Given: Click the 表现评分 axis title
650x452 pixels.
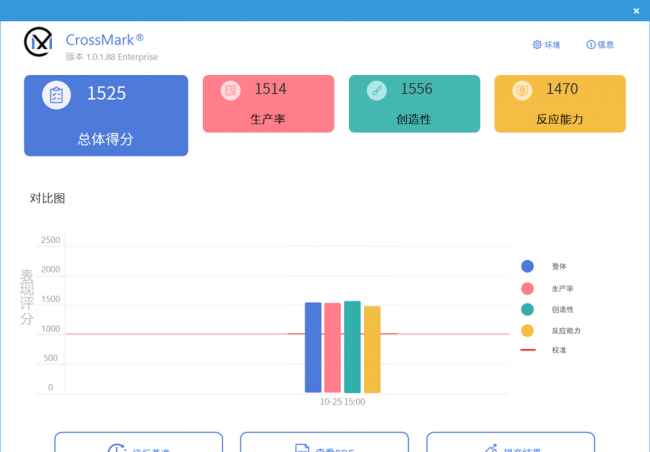Looking at the screenshot, I should pyautogui.click(x=27, y=297).
